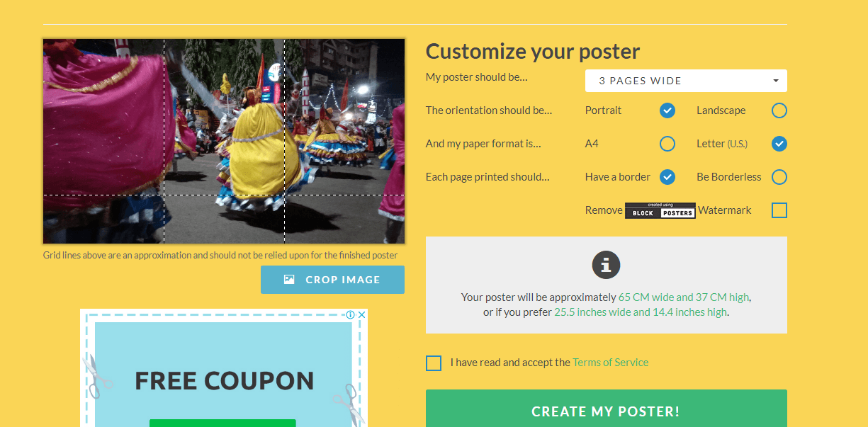Click the image icon on Crop button
868x427 pixels.
(x=289, y=280)
